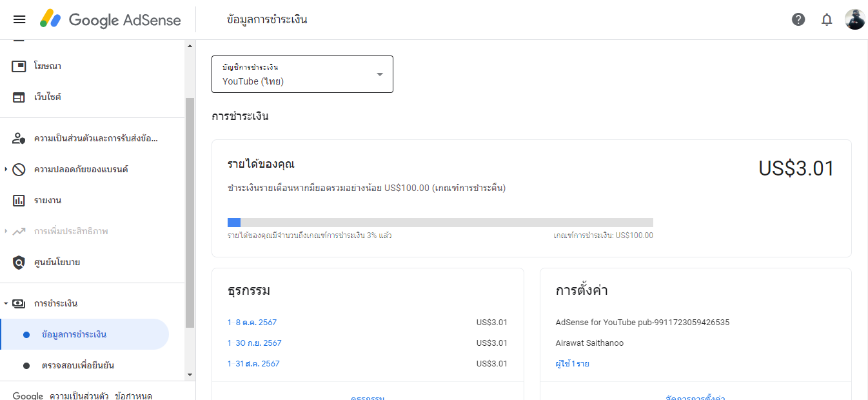This screenshot has height=400, width=868.
Task: Click the ข้อกำหนด footer link
Action: tap(133, 395)
